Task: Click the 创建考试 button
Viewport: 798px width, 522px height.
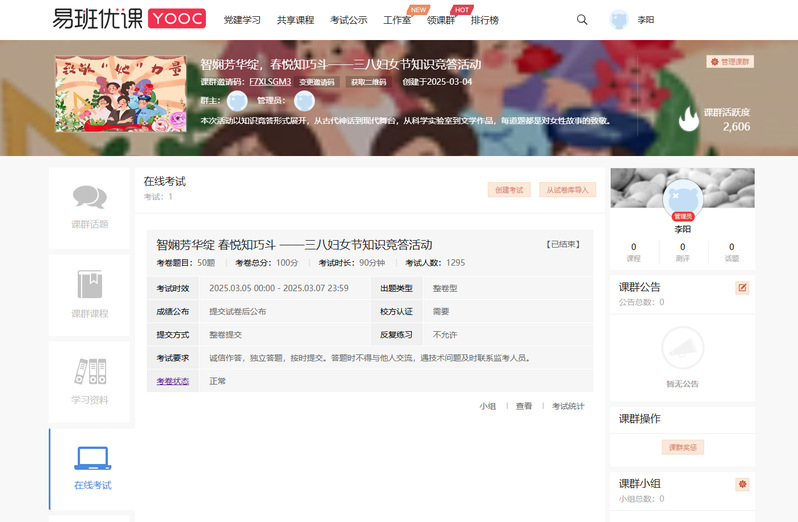Action: click(x=509, y=189)
